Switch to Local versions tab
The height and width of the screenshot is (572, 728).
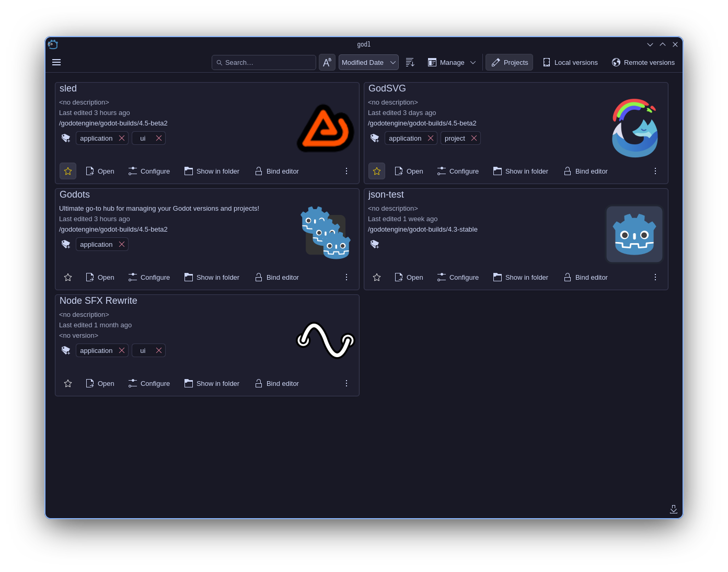(x=570, y=62)
